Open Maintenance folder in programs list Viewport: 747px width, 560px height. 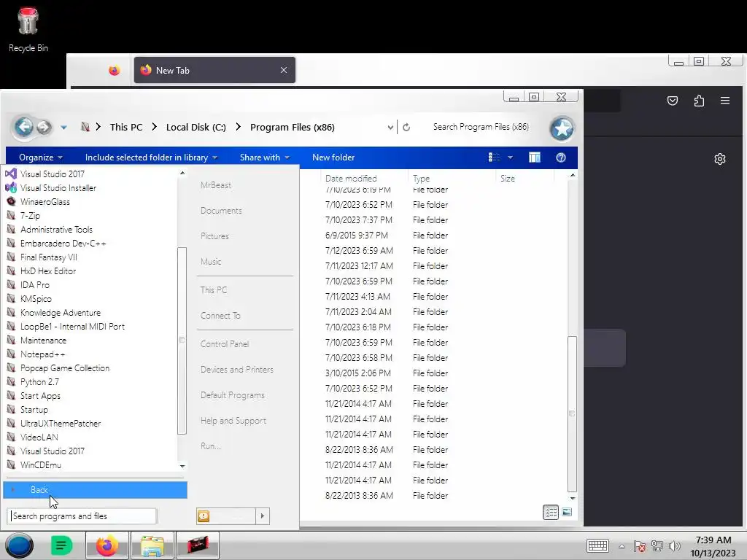(x=43, y=341)
